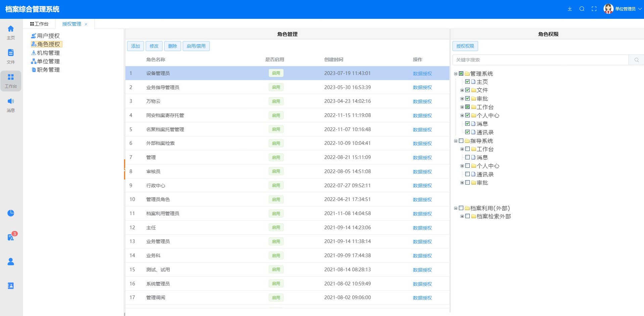
Task: Toggle fullscreen mode icon
Action: click(x=594, y=9)
